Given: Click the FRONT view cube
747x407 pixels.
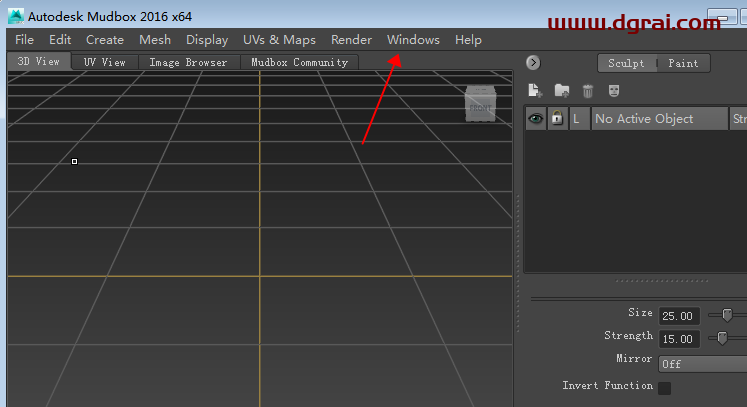Looking at the screenshot, I should tap(480, 104).
